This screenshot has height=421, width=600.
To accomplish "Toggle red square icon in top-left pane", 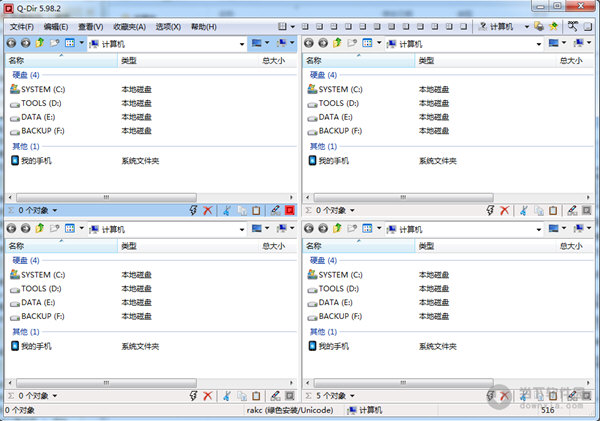I will tap(290, 211).
